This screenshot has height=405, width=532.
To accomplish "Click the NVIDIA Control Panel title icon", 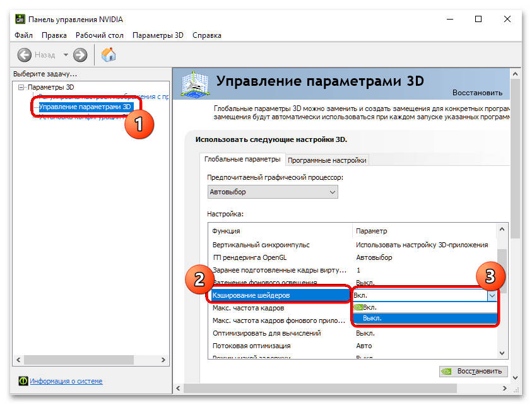I will click(x=20, y=19).
